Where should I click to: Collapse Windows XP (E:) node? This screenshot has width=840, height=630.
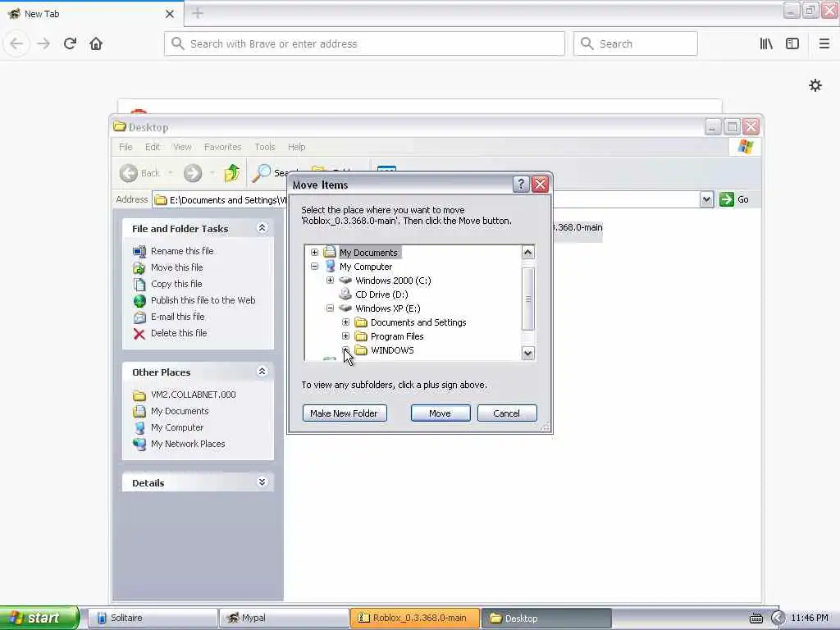[x=330, y=308]
